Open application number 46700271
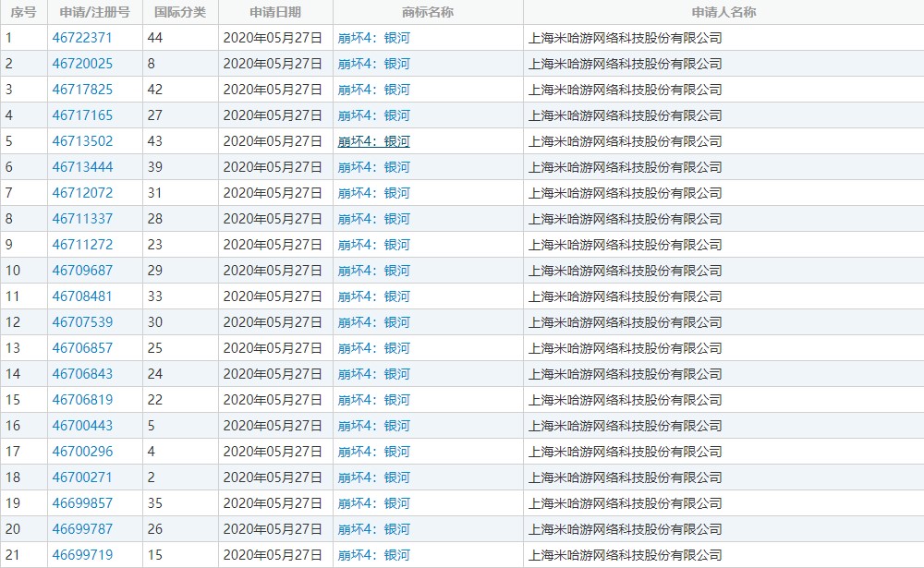Image resolution: width=924 pixels, height=568 pixels. pyautogui.click(x=82, y=477)
